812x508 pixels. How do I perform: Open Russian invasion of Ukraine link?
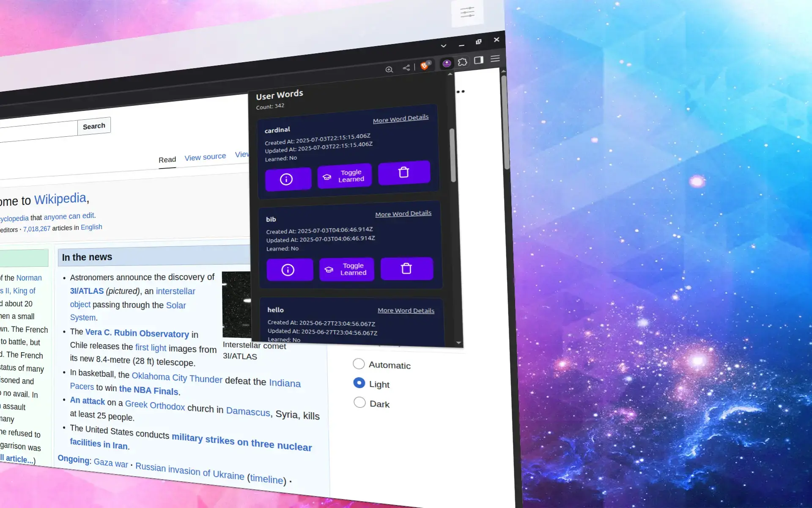[x=189, y=471]
